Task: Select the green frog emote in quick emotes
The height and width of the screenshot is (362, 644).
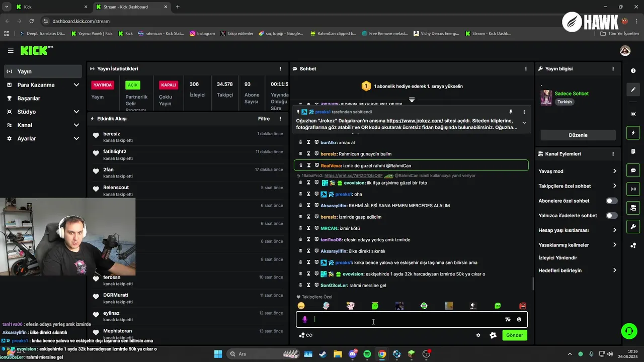Action: (375, 306)
